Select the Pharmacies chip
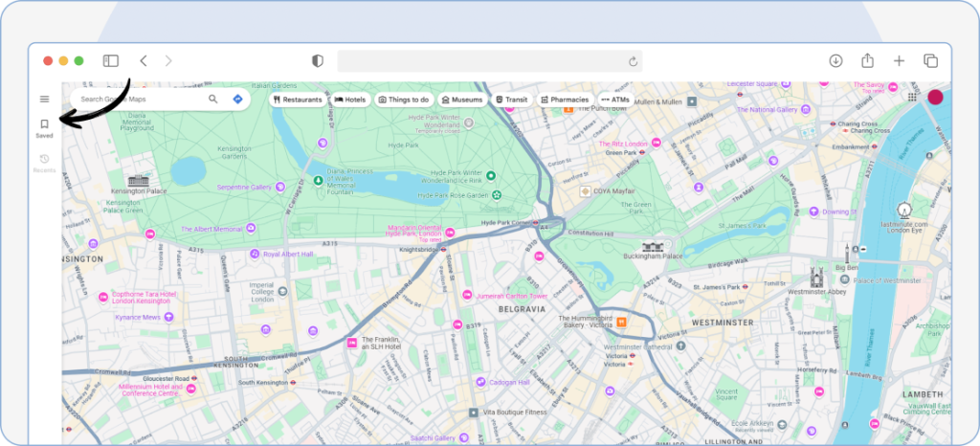 565,100
